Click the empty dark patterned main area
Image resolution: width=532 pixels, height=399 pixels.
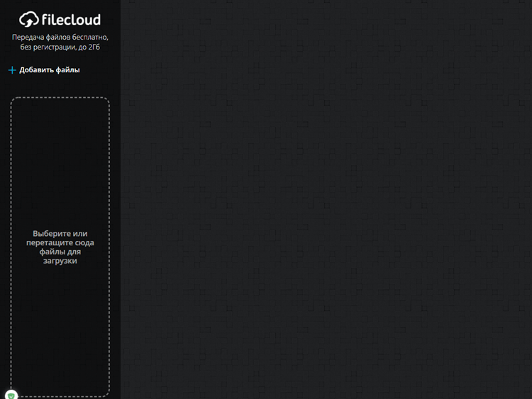(326, 198)
